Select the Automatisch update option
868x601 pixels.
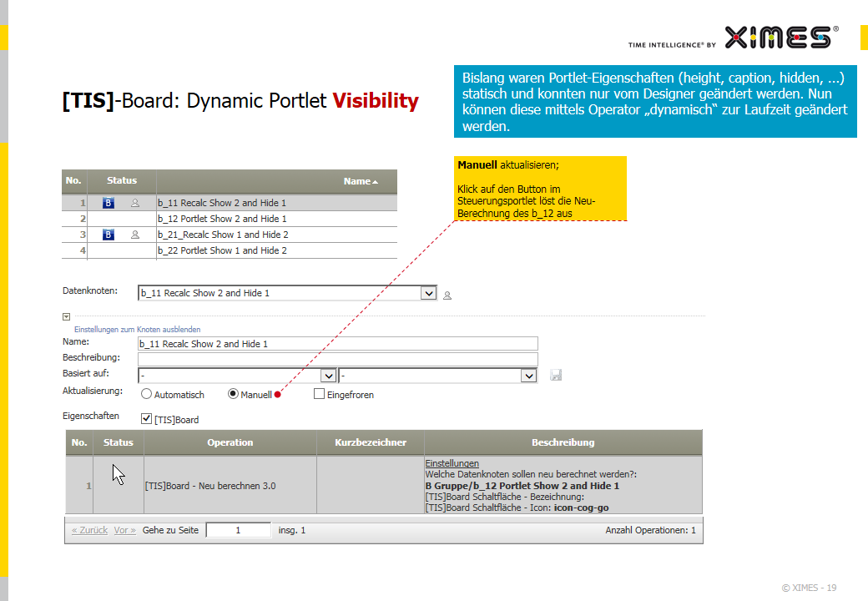point(146,394)
